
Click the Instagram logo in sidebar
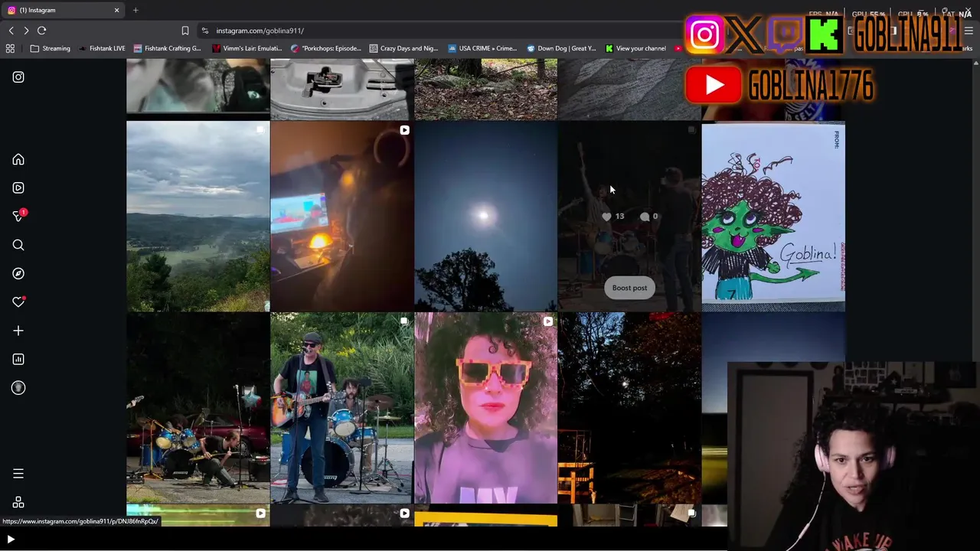pyautogui.click(x=18, y=77)
